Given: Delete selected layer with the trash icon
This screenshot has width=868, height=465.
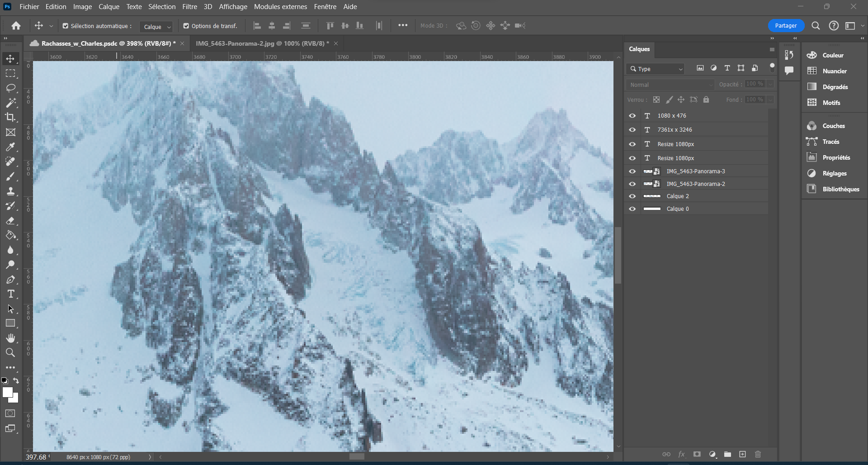Looking at the screenshot, I should pyautogui.click(x=758, y=454).
